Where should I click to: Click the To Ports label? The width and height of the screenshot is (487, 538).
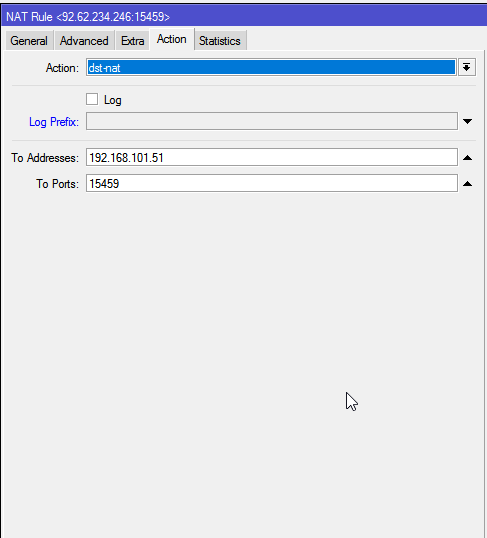coord(58,184)
